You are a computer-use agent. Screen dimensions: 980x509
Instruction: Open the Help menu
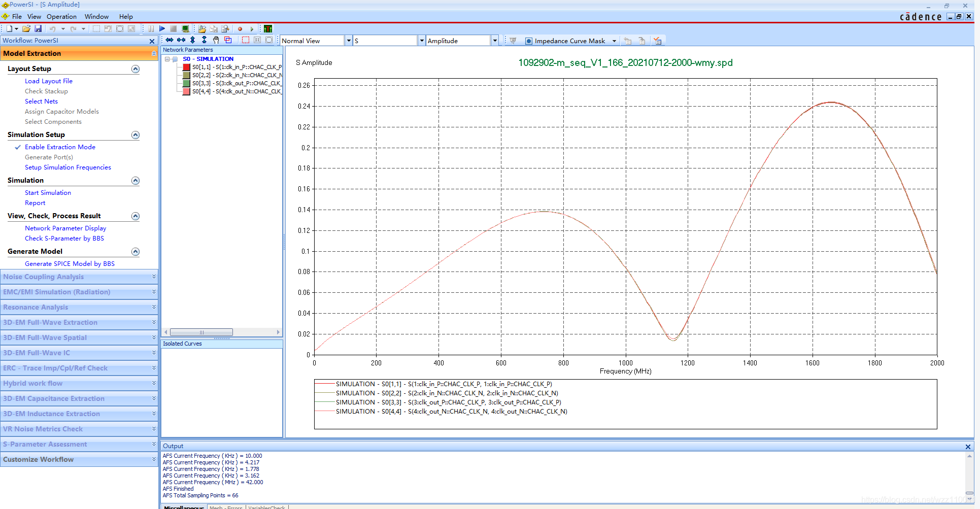click(x=126, y=17)
